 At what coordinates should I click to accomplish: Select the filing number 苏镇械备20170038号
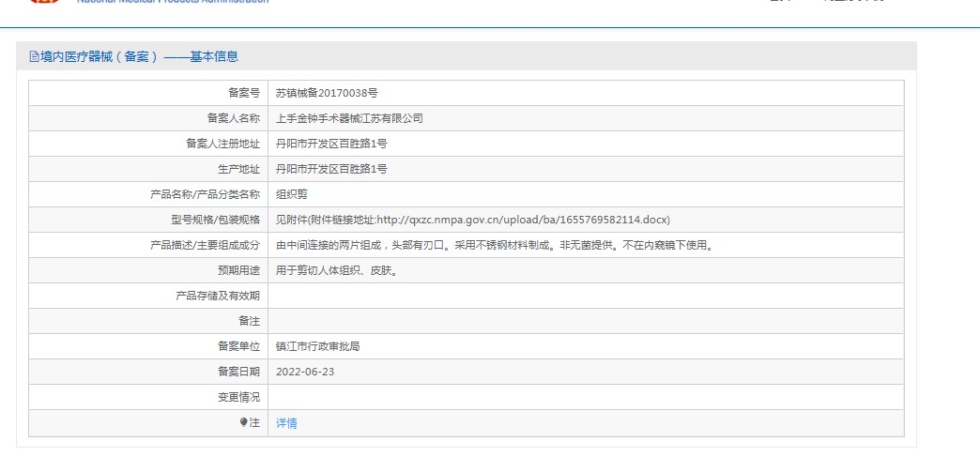click(x=327, y=93)
